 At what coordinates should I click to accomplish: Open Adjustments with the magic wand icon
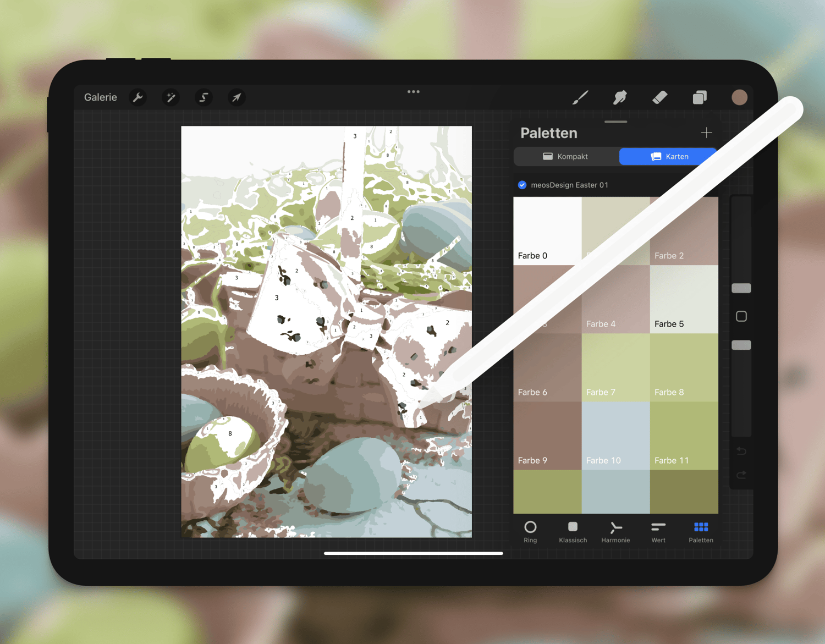tap(170, 97)
